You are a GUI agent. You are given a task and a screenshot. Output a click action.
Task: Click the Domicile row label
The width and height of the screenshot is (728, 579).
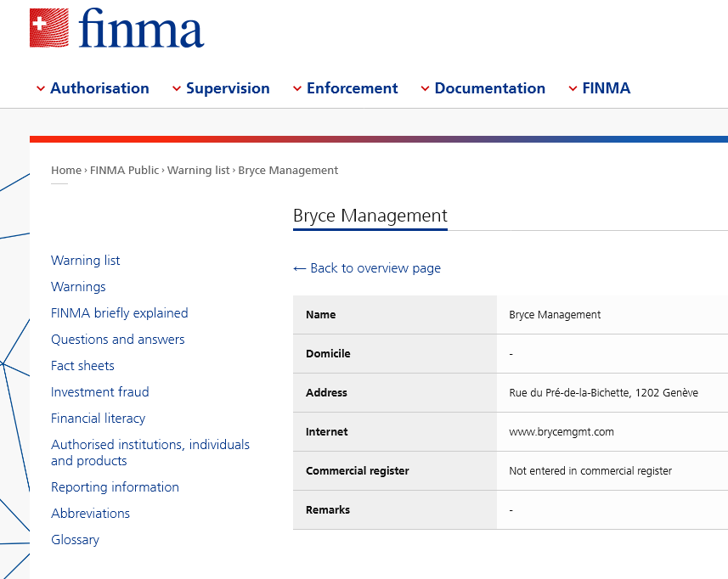(328, 353)
